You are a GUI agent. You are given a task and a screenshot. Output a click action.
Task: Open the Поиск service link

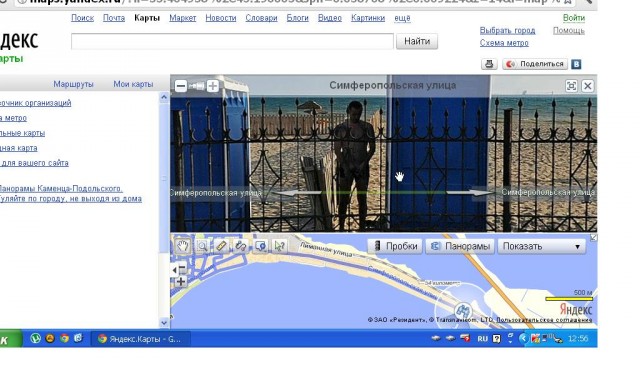(82, 18)
